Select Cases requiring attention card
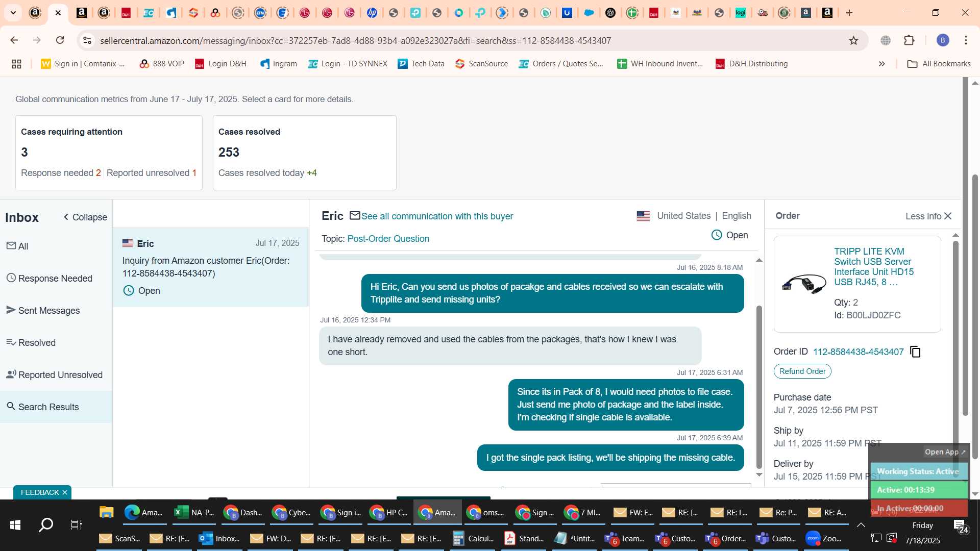980x551 pixels. (x=109, y=153)
